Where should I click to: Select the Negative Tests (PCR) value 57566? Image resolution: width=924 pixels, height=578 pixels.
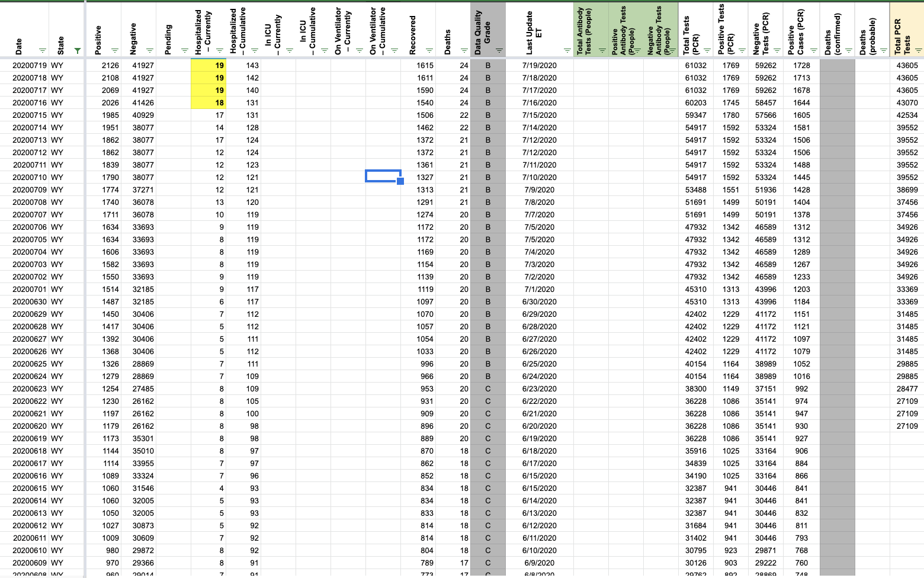click(765, 115)
